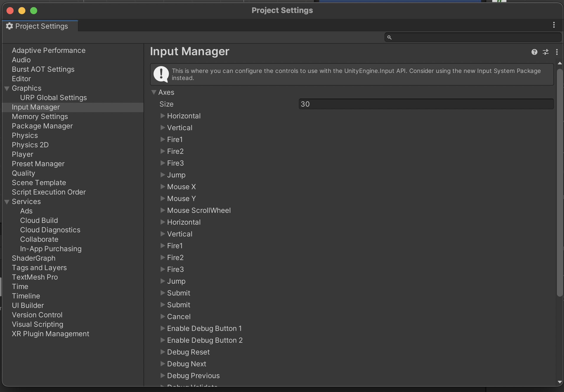Open Physics 2D settings
This screenshot has height=392, width=564.
(x=30, y=145)
